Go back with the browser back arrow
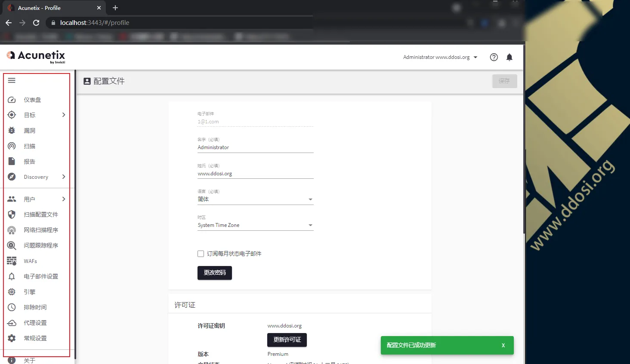630x364 pixels. pos(9,23)
